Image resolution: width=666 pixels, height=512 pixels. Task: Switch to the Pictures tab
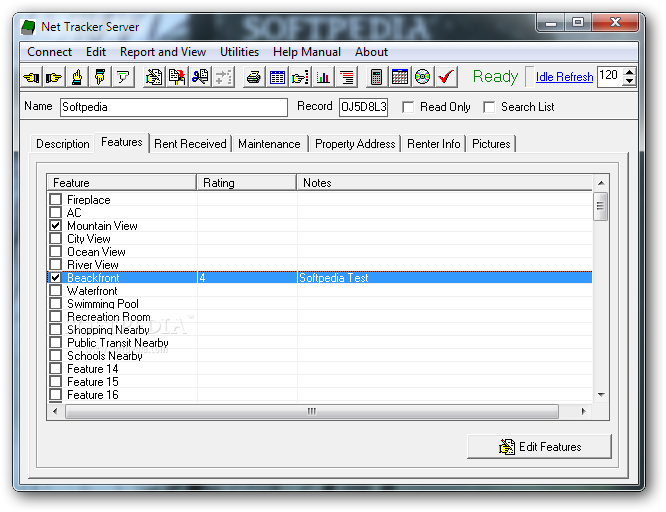tap(491, 144)
